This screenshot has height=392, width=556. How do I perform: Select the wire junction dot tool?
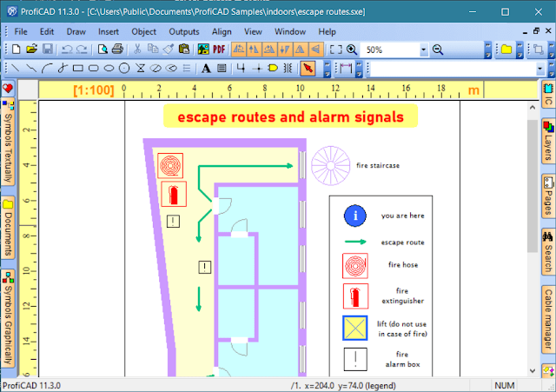[258, 68]
